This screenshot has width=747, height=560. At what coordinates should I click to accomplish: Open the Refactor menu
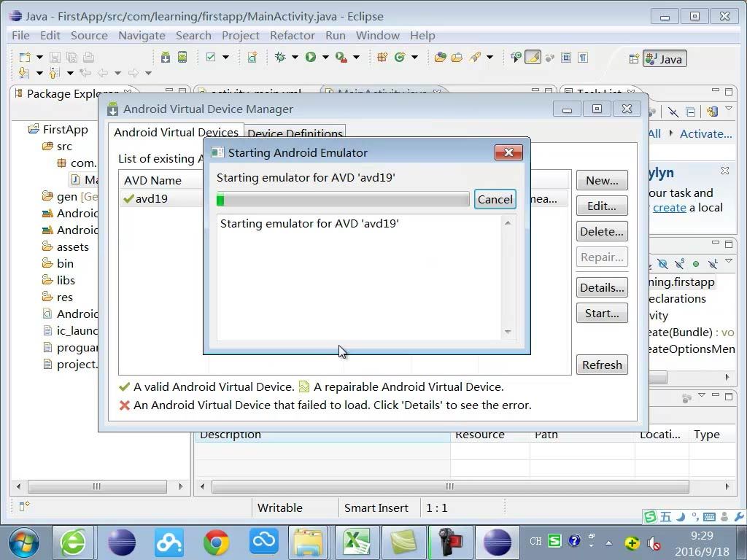pos(293,36)
